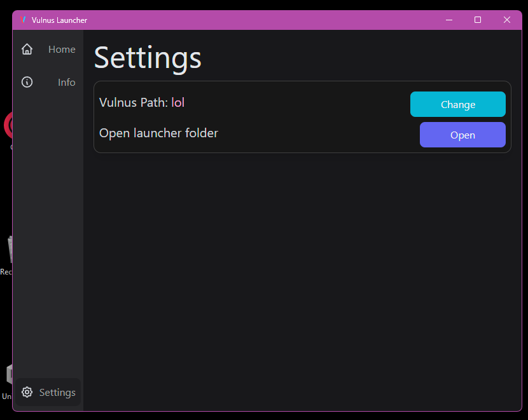The height and width of the screenshot is (420, 528).
Task: Click the Settings page heading
Action: (147, 58)
